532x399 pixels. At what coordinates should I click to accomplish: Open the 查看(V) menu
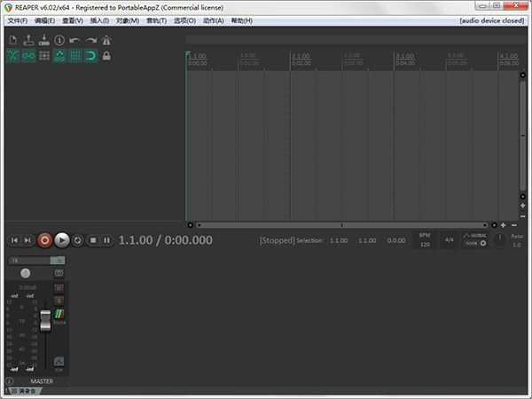click(73, 20)
